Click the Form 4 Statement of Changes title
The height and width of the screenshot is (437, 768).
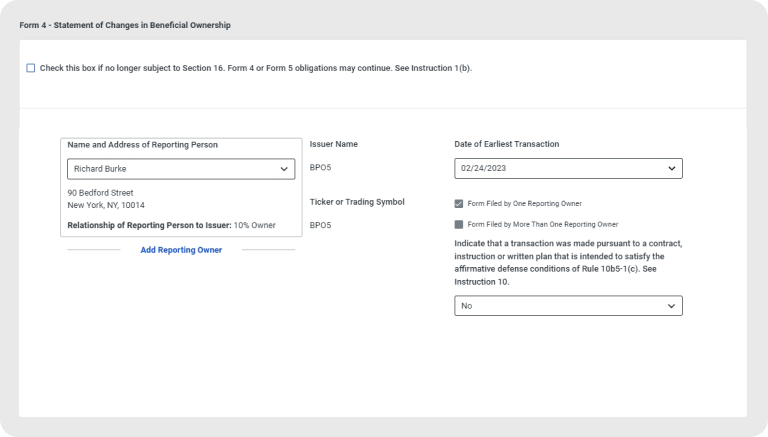point(125,25)
